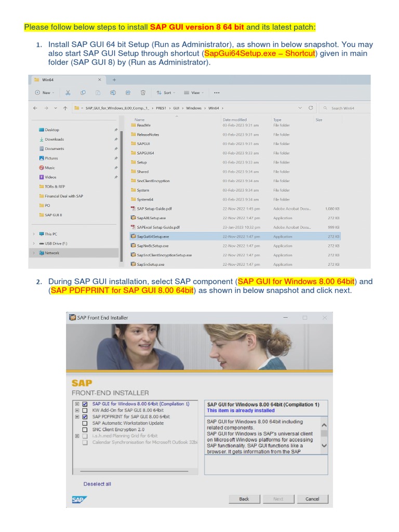Click the Delete trash icon in Explorer toolbar
The height and width of the screenshot is (532, 399).
point(142,92)
